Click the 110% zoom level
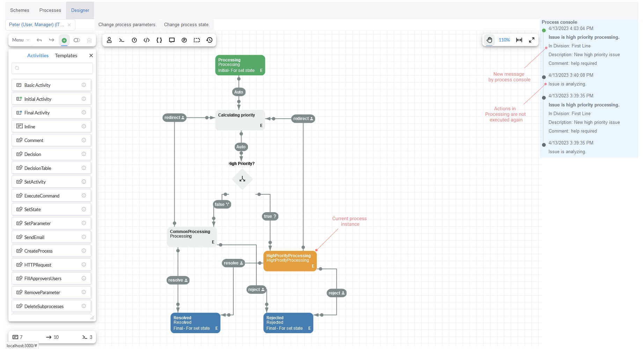Image resolution: width=644 pixels, height=351 pixels. click(x=504, y=40)
